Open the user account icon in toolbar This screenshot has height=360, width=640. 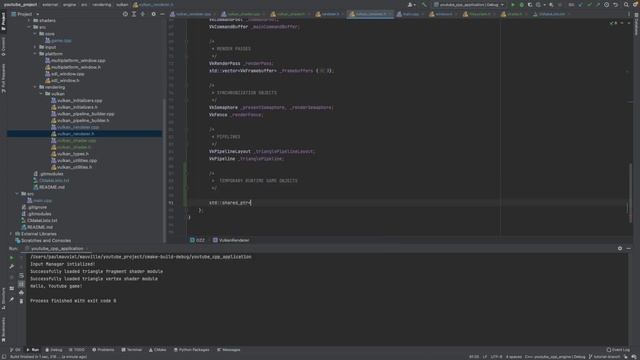point(411,4)
